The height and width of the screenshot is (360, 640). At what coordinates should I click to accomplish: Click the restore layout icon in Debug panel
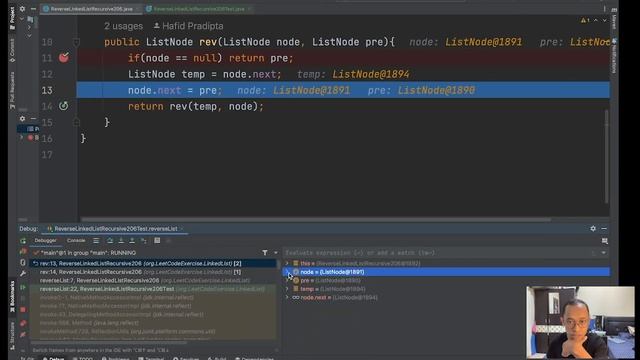pos(604,241)
